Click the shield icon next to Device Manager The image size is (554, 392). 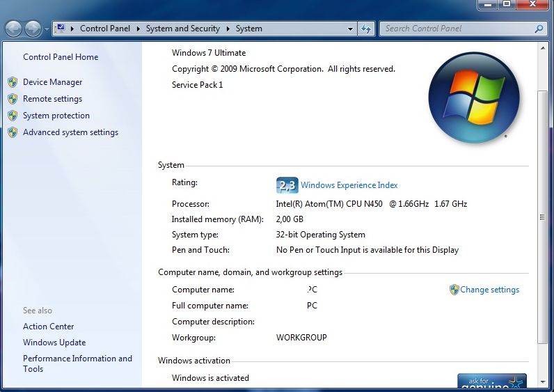tap(12, 82)
